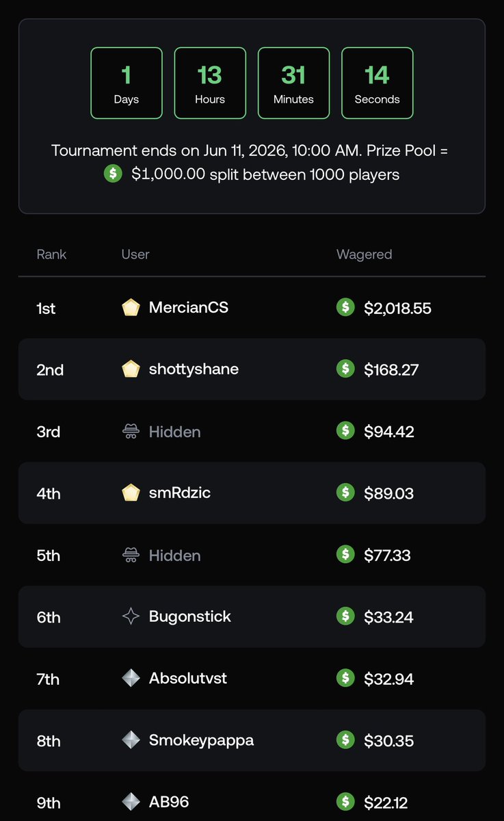The image size is (504, 821).
Task: Click the 5th place Hidden incognito icon
Action: coord(131,555)
